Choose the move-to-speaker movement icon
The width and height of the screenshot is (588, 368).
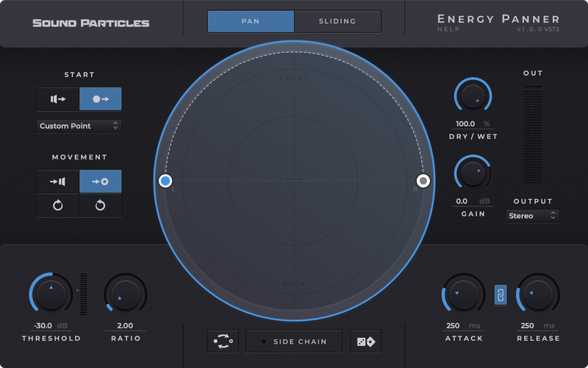coord(58,181)
